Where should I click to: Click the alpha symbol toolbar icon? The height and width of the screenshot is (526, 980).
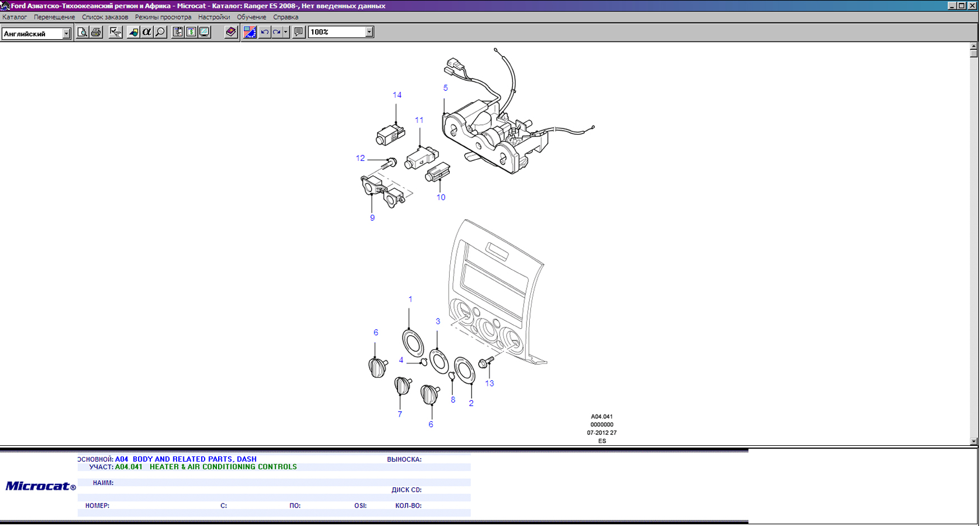(146, 32)
